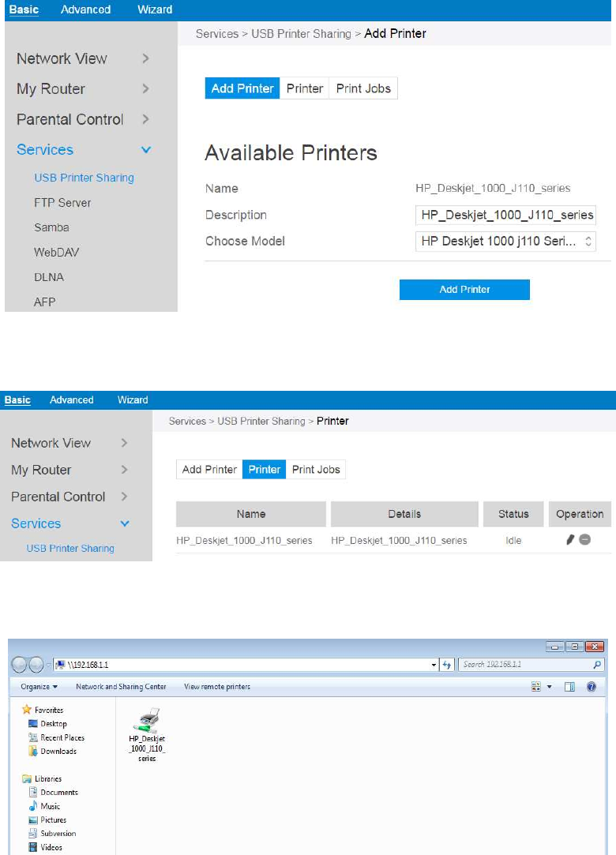
Task: Click the Search 192.168.1.1 box
Action: coord(531,665)
